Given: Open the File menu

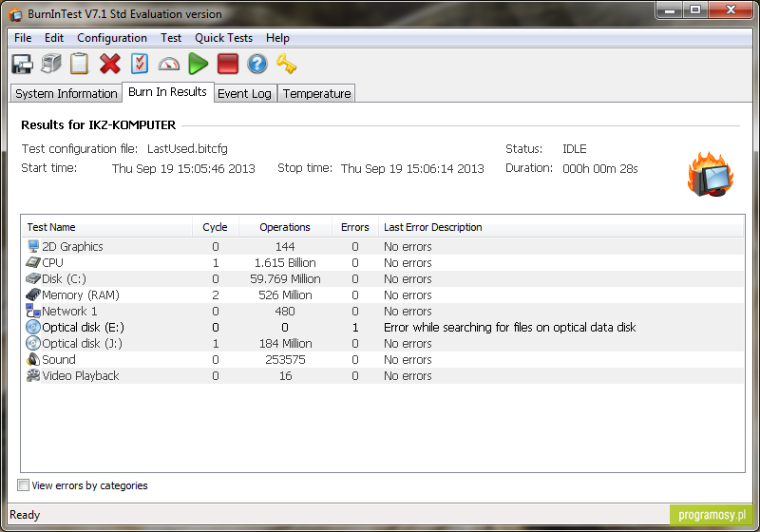Looking at the screenshot, I should [23, 38].
